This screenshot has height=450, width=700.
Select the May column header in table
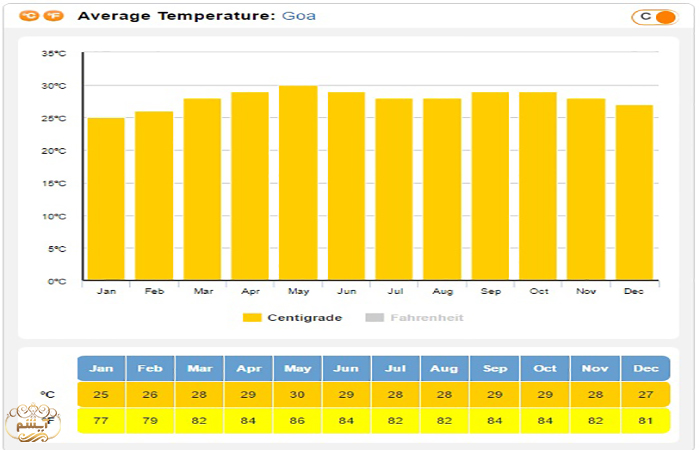point(297,368)
